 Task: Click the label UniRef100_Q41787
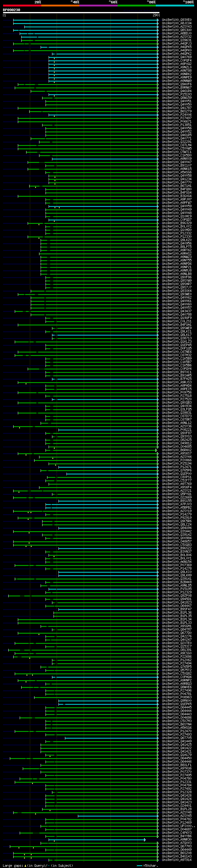(x=176, y=108)
